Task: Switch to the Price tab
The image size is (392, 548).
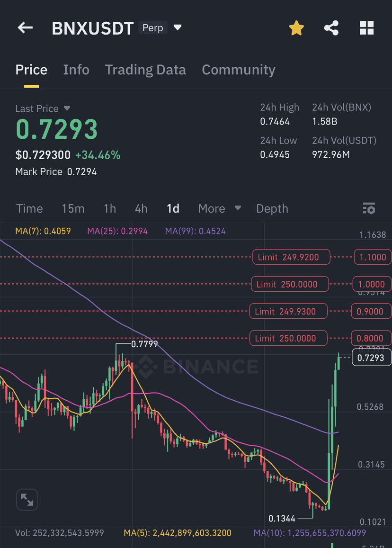Action: (31, 70)
